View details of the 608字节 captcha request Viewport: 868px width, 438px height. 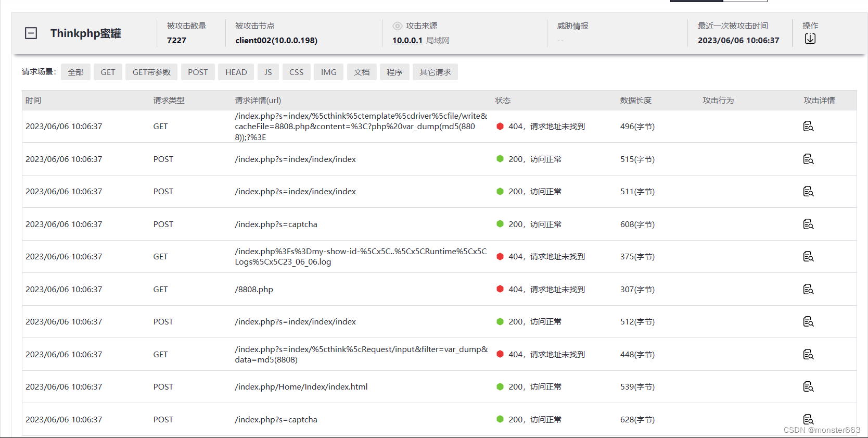click(x=808, y=224)
